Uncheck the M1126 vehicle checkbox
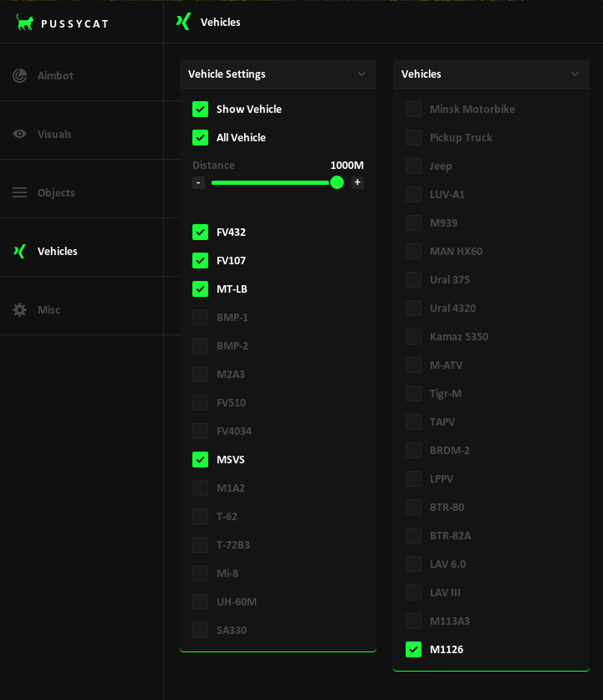Screen dimensions: 603x700 [413, 649]
